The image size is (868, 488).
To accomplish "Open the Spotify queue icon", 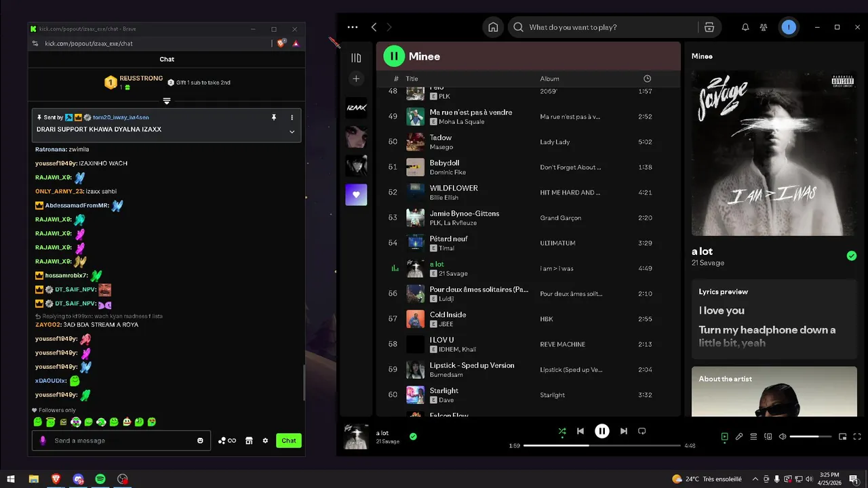I will (753, 437).
